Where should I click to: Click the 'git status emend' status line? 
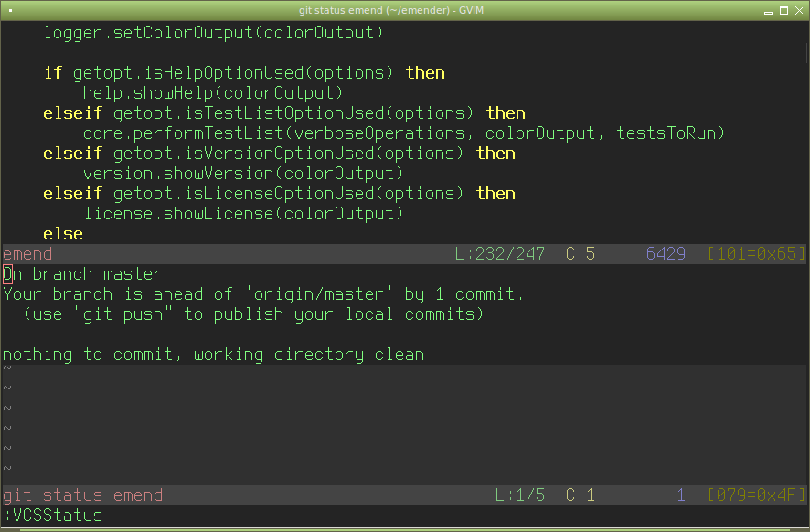[83, 495]
